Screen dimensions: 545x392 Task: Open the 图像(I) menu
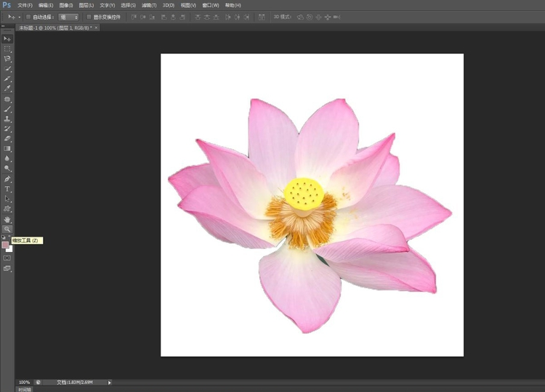66,5
